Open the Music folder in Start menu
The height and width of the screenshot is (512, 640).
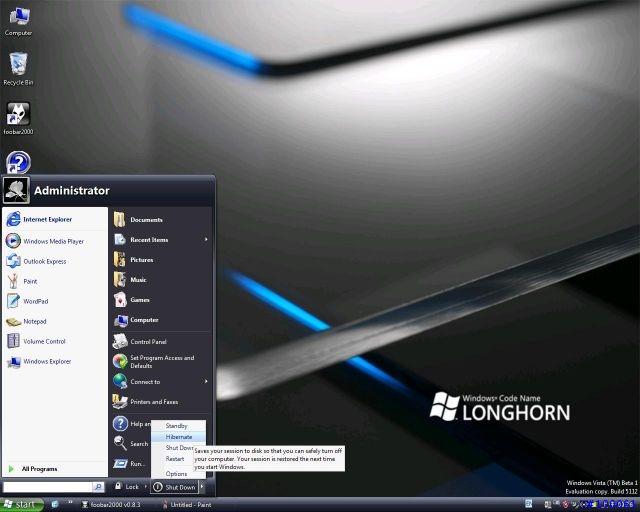pyautogui.click(x=161, y=280)
